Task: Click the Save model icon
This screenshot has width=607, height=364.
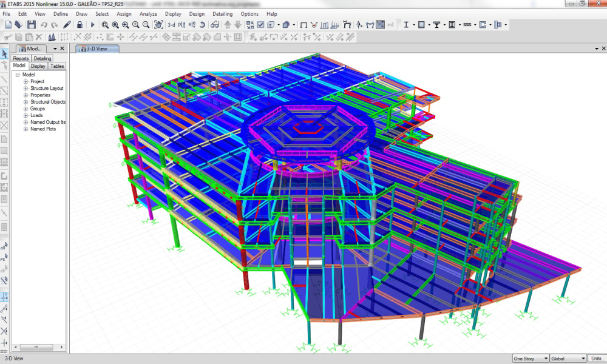Action: [31, 25]
